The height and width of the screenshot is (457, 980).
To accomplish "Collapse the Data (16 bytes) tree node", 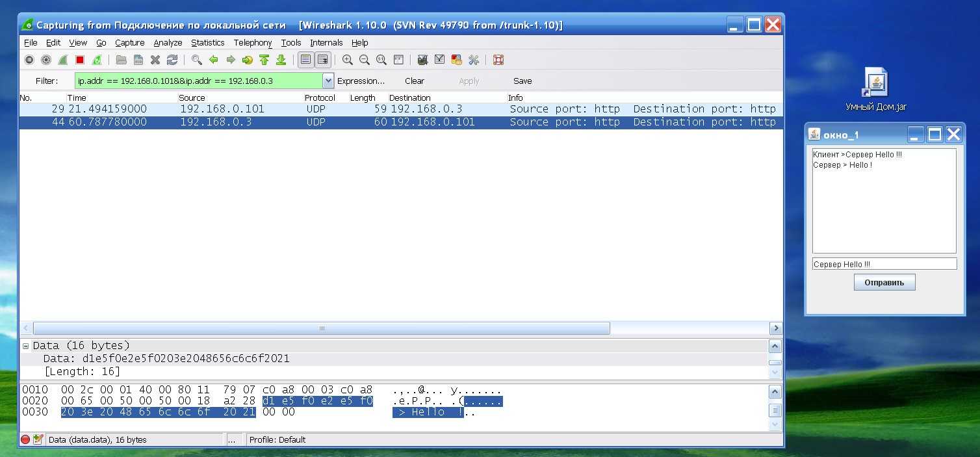I will point(26,346).
